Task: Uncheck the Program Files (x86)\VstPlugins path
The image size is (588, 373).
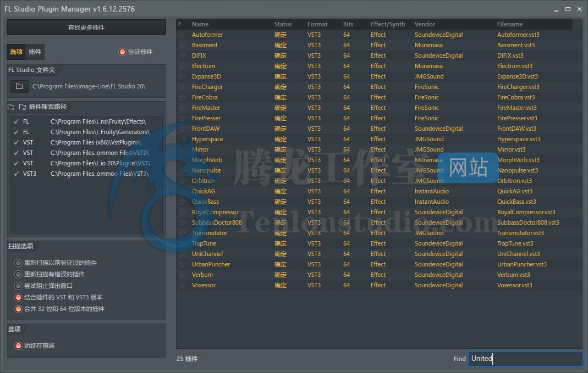Action: [x=16, y=143]
